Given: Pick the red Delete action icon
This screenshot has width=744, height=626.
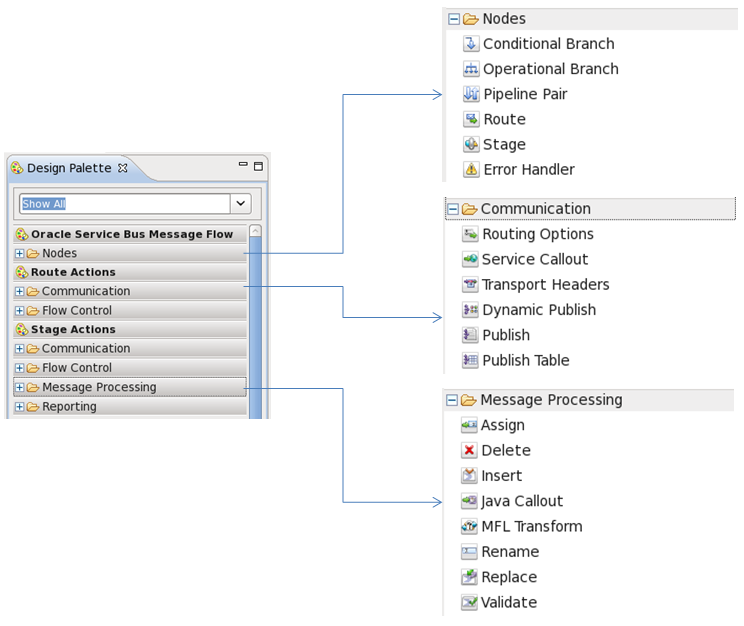Looking at the screenshot, I should [469, 450].
